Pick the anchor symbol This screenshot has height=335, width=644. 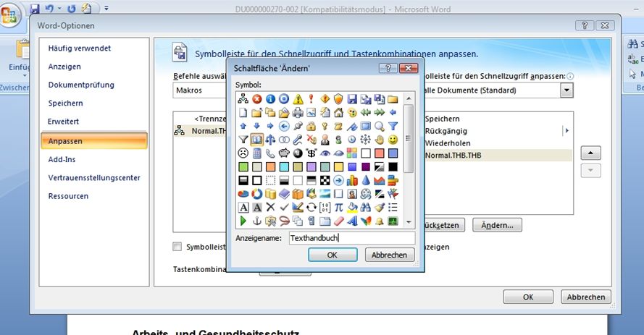(x=256, y=221)
